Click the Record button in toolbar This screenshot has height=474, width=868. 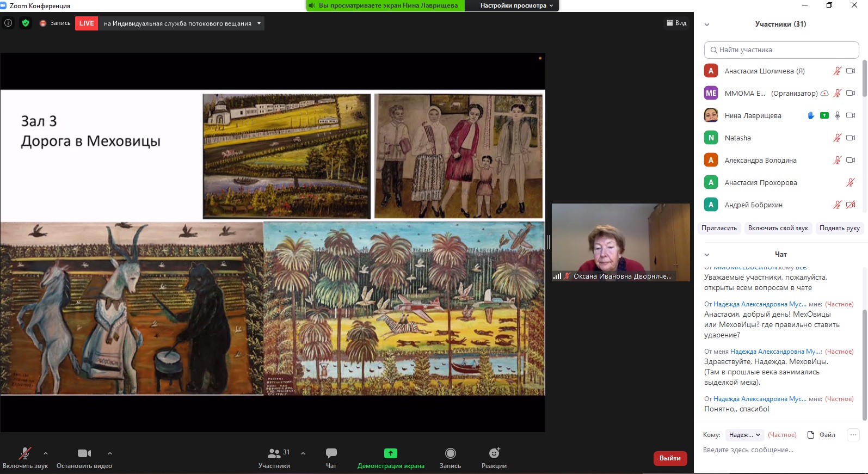point(450,458)
